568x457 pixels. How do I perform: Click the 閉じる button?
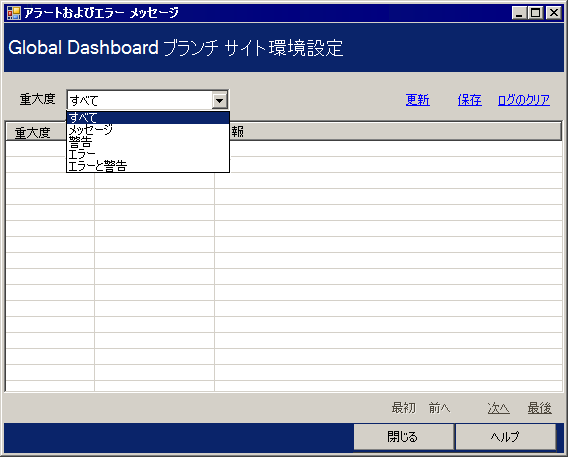pos(403,437)
